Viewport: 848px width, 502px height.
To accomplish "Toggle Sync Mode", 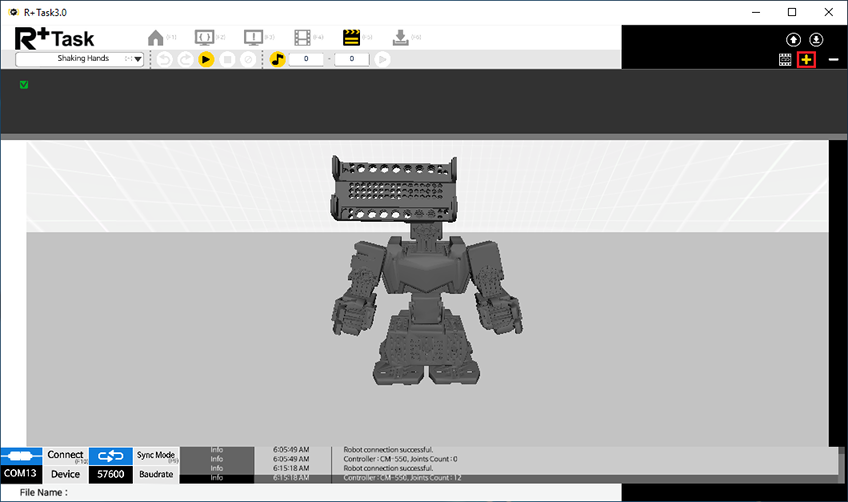I will pyautogui.click(x=155, y=455).
